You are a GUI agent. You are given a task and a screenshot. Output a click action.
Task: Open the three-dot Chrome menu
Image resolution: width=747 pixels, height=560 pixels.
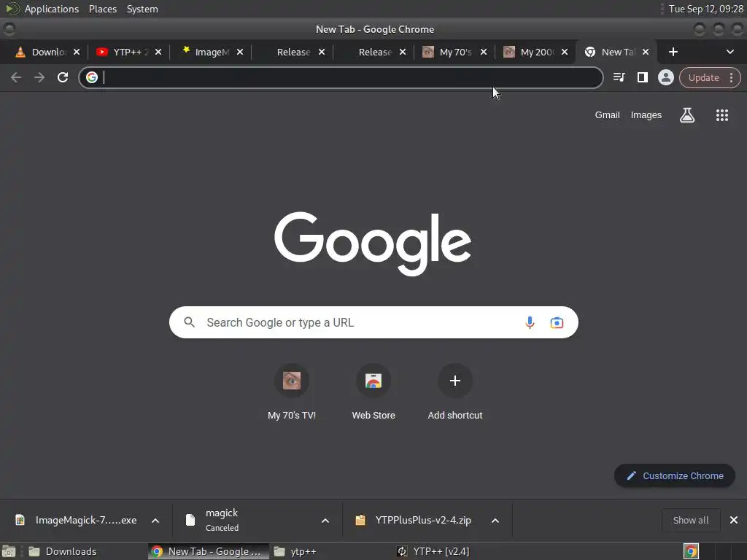(x=731, y=77)
